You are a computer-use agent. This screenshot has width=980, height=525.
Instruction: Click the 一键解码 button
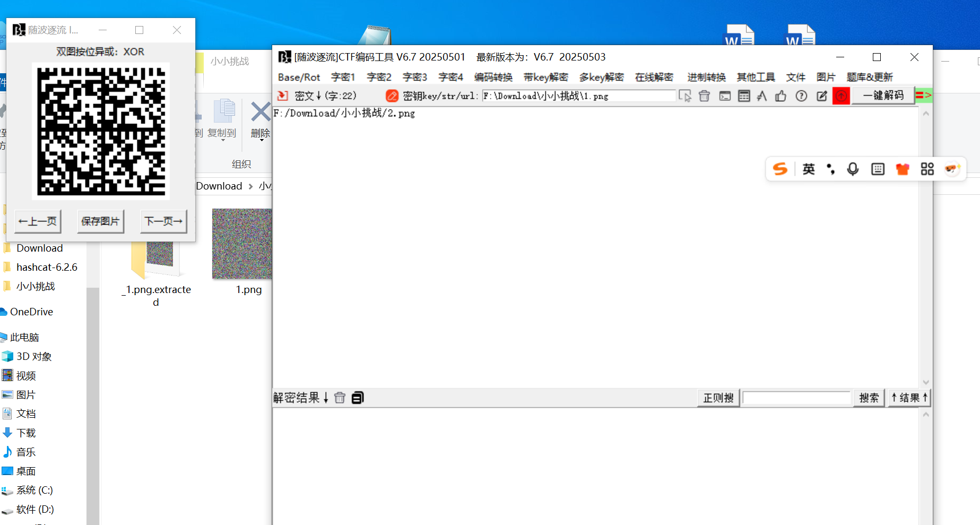pyautogui.click(x=883, y=95)
